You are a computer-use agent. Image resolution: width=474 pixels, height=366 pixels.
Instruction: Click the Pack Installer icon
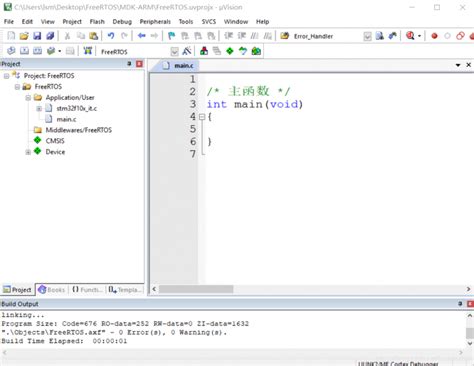tap(256, 51)
